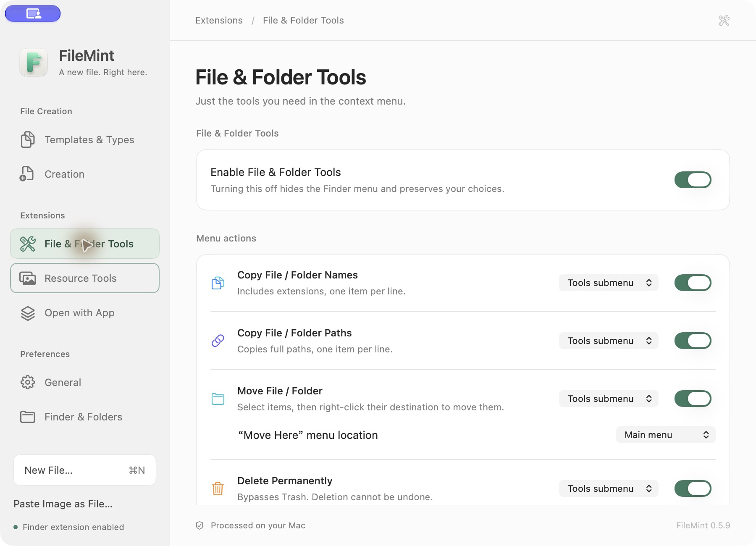Click Finder extension enabled status
Viewport: 756px width, 546px height.
69,527
